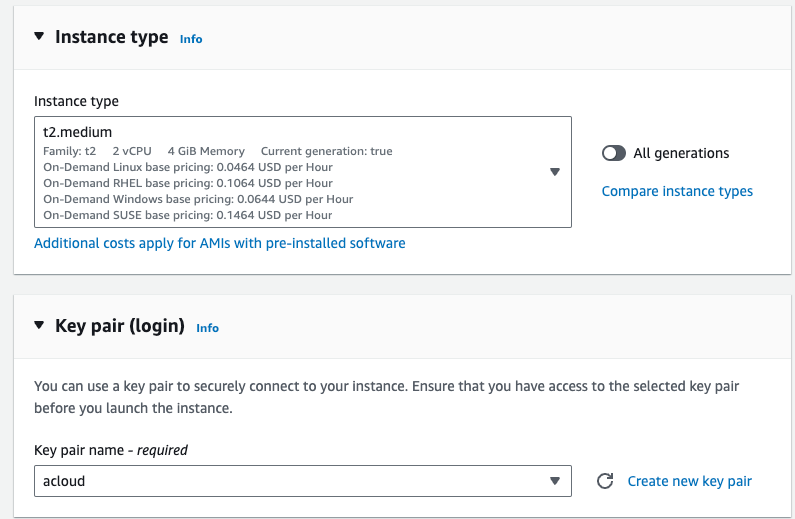Click the Key pair (login) heading text

click(120, 326)
